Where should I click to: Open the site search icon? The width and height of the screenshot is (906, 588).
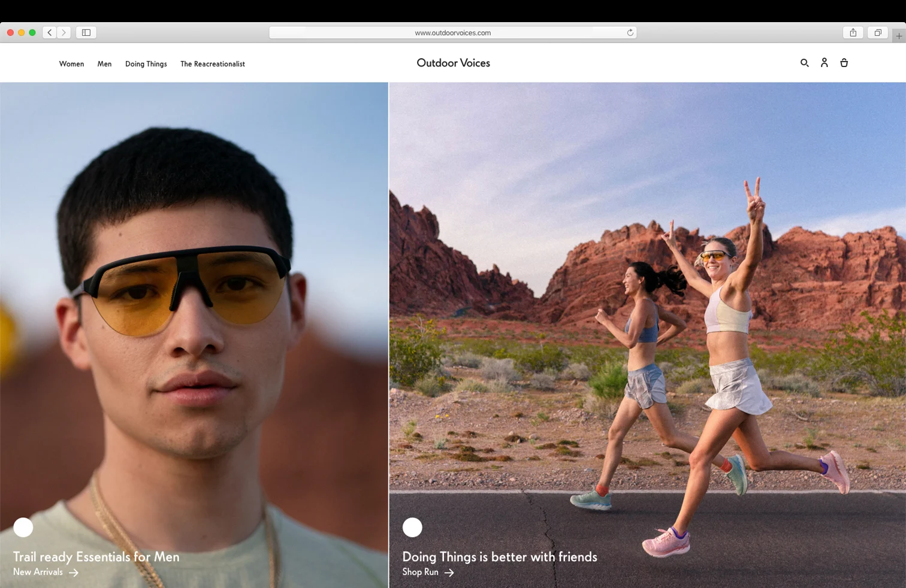[804, 63]
